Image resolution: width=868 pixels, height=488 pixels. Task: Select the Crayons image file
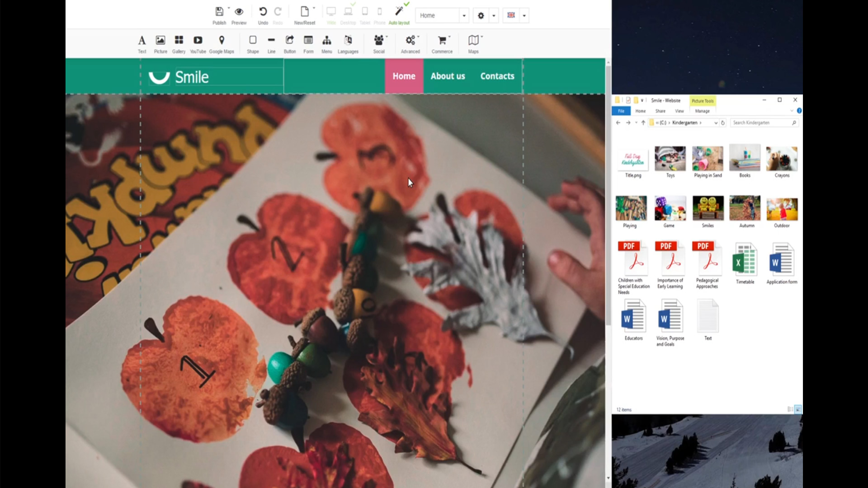click(782, 161)
